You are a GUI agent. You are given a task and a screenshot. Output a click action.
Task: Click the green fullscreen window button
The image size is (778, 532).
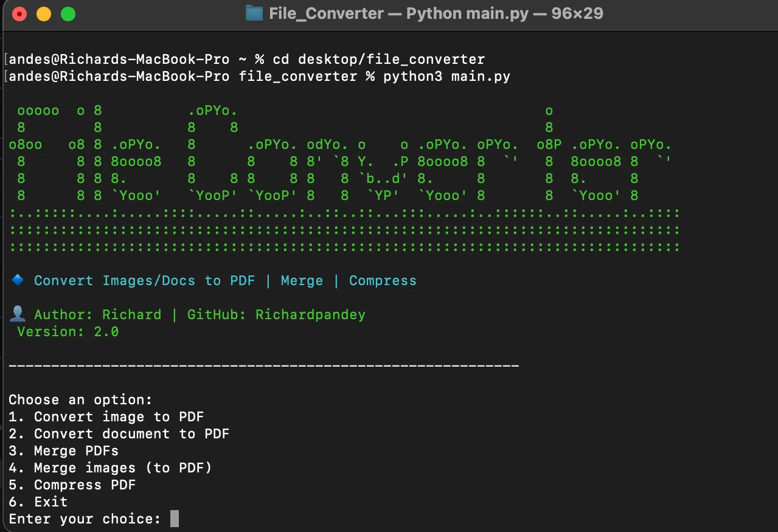click(x=67, y=13)
